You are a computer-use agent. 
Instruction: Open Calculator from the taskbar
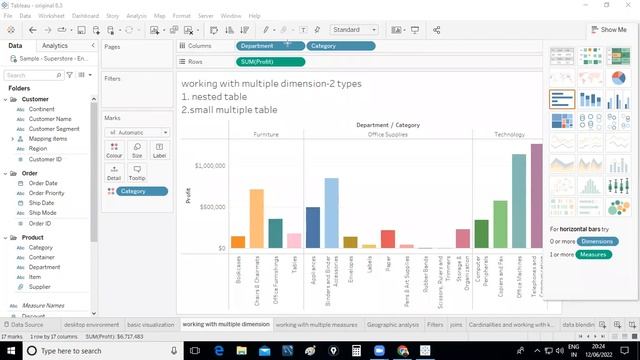click(x=356, y=351)
